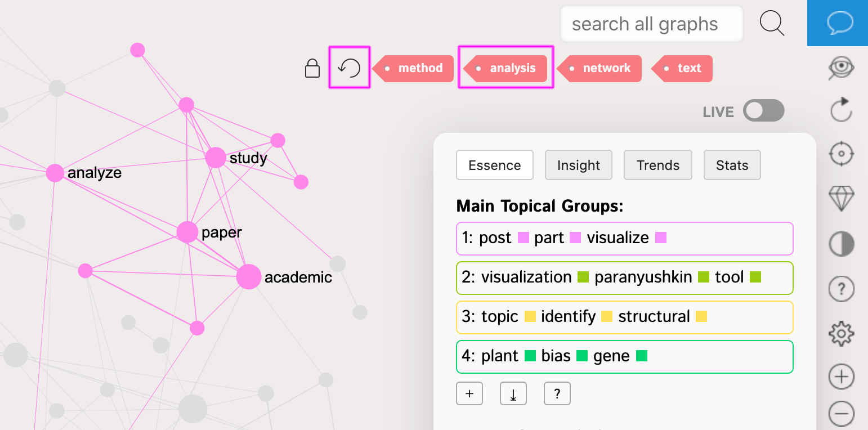
Task: Click the down arrow export button
Action: (513, 394)
